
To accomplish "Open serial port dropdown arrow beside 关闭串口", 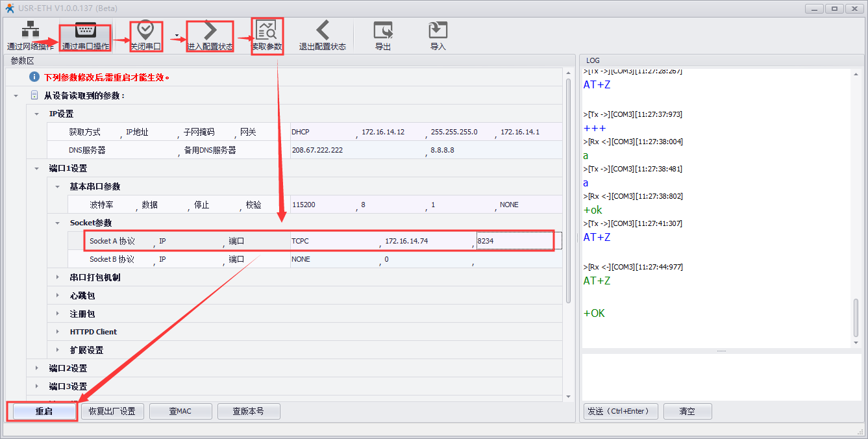I will click(x=176, y=35).
